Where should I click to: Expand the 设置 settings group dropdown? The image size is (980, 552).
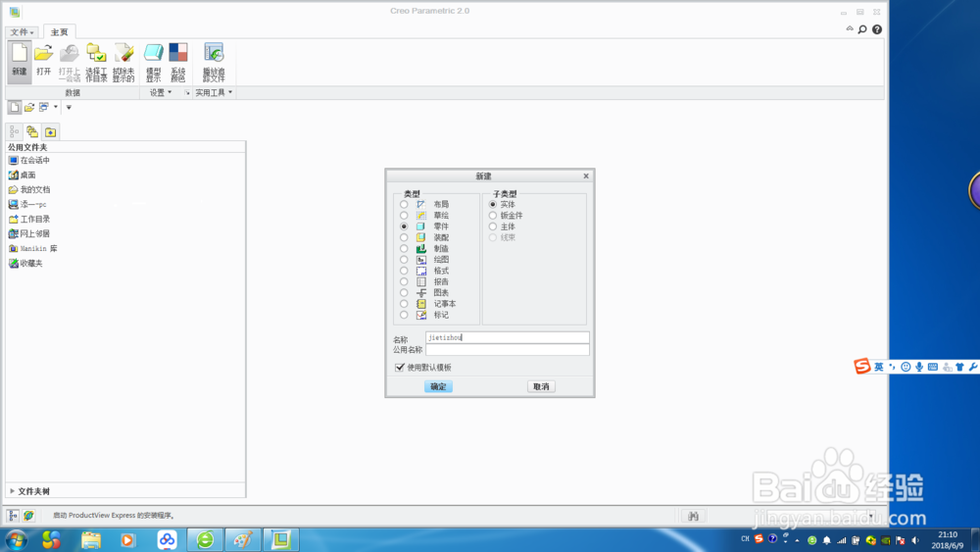pyautogui.click(x=160, y=92)
